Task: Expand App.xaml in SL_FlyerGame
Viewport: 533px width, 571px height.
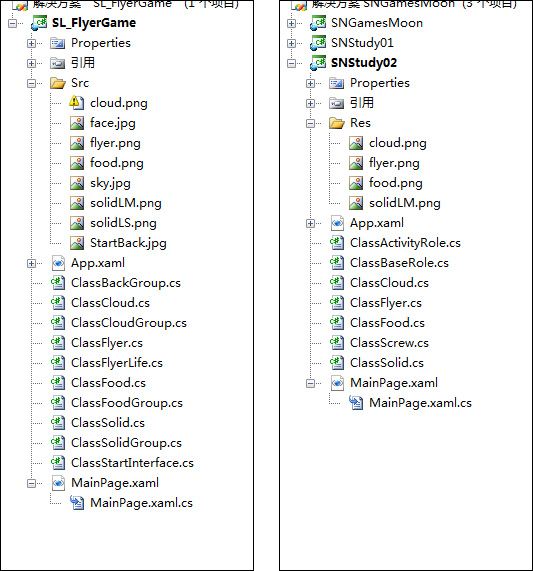Action: click(x=32, y=264)
